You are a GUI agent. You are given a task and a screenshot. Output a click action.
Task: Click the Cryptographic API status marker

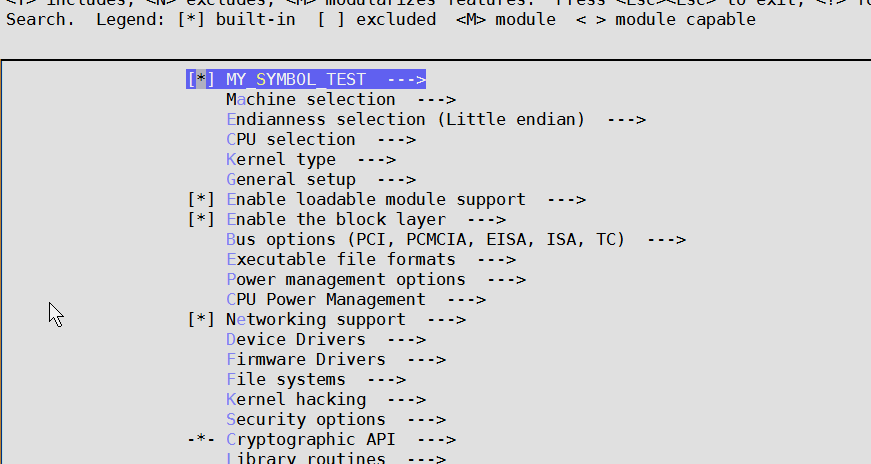201,440
